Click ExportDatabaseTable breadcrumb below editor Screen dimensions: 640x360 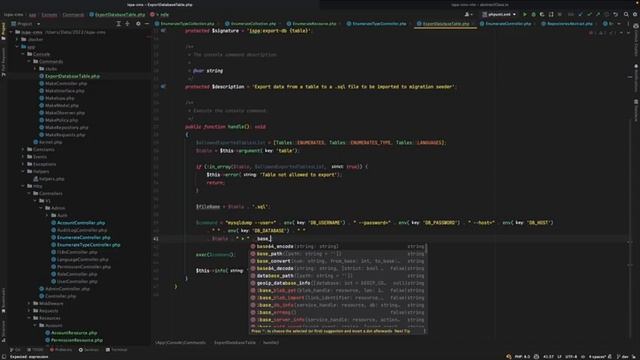coord(235,342)
